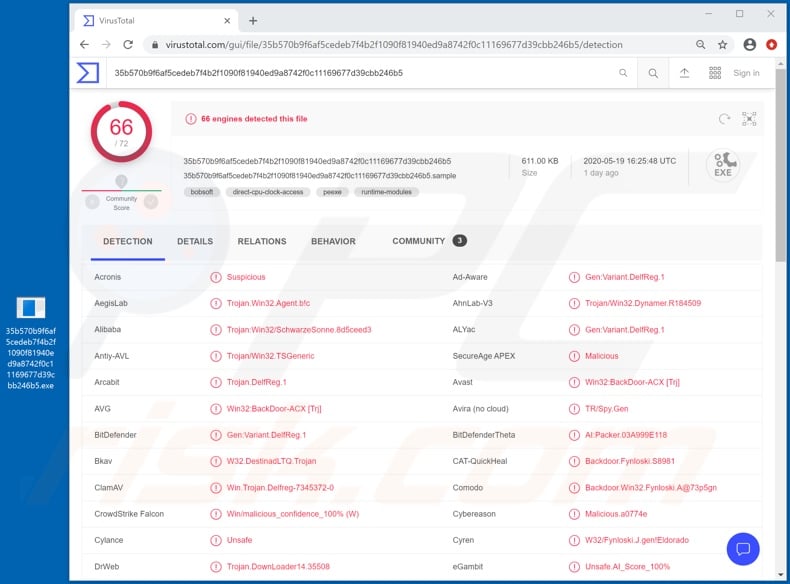The height and width of the screenshot is (584, 790).
Task: Open the RELATIONS tab
Action: coord(262,241)
